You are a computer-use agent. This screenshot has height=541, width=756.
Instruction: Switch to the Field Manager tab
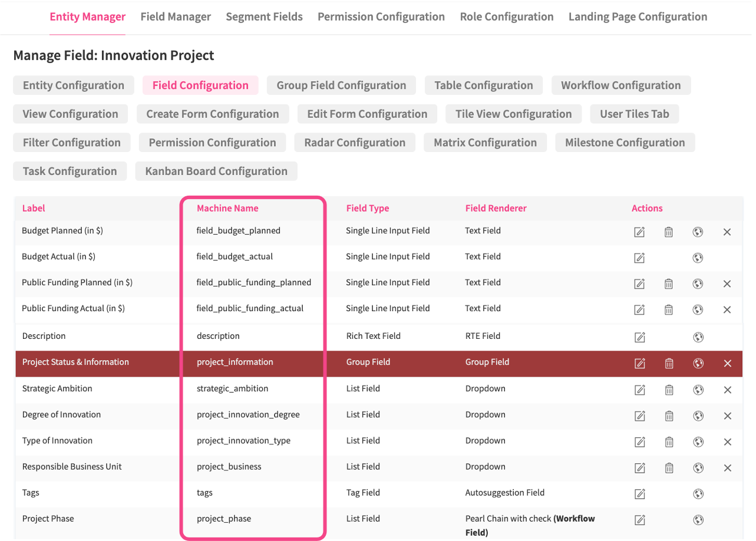click(176, 17)
